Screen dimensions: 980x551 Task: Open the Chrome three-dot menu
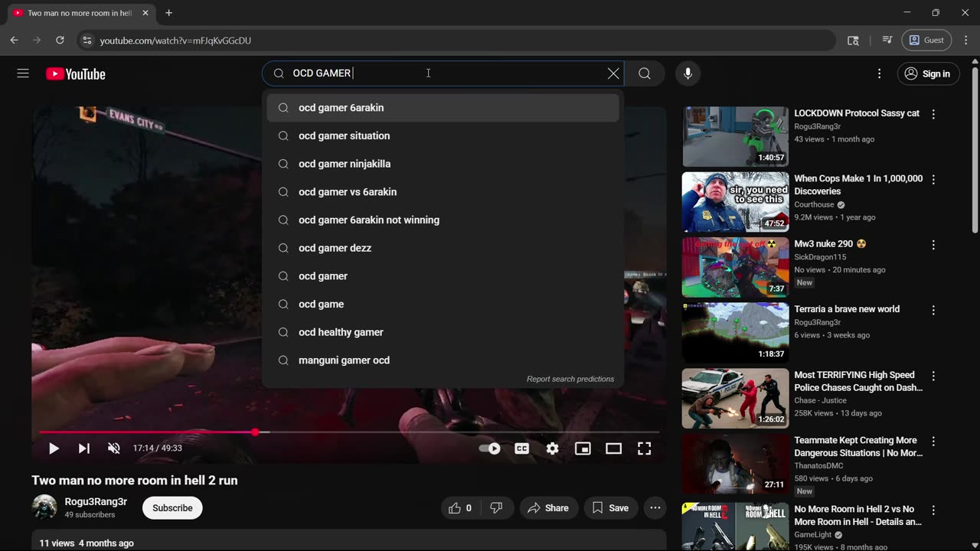(965, 41)
